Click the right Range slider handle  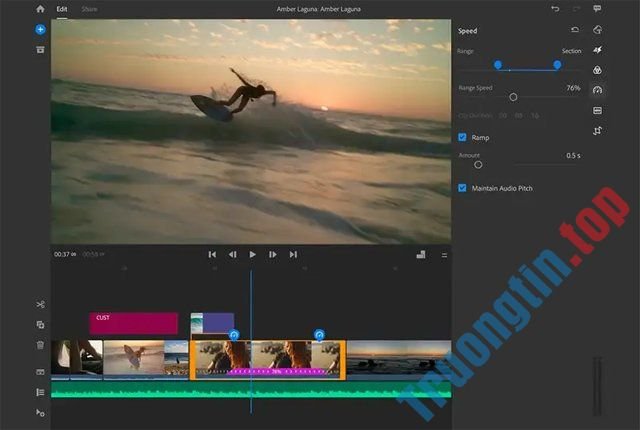coord(557,64)
